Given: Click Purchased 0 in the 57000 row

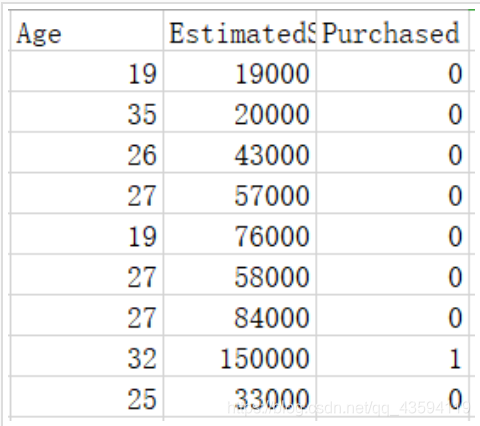Looking at the screenshot, I should [393, 193].
